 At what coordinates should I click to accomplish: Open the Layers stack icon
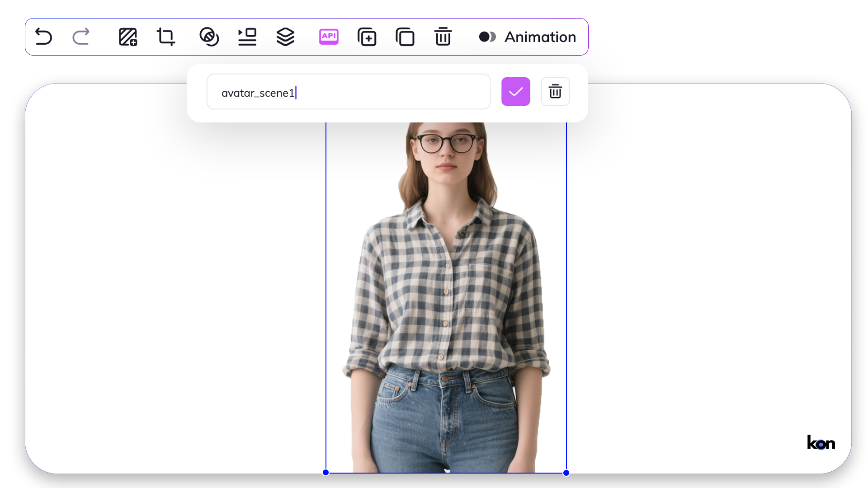[x=285, y=37]
